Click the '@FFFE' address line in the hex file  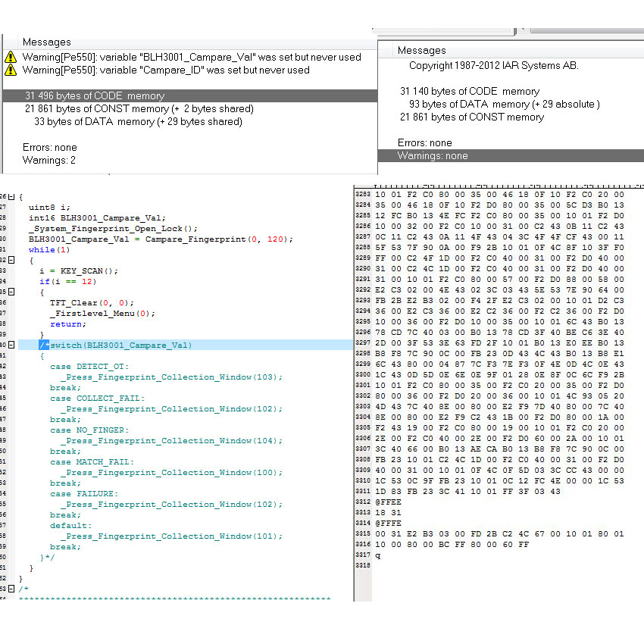click(388, 524)
